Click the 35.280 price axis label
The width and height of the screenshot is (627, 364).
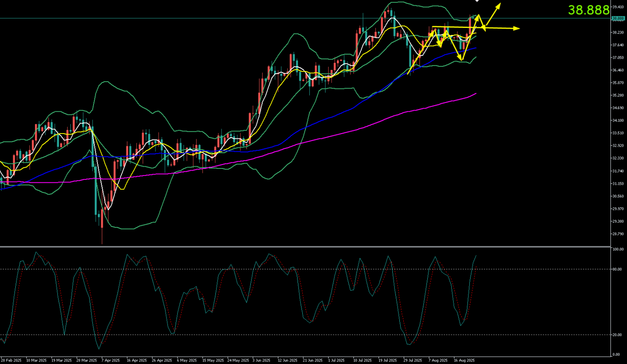(x=618, y=95)
